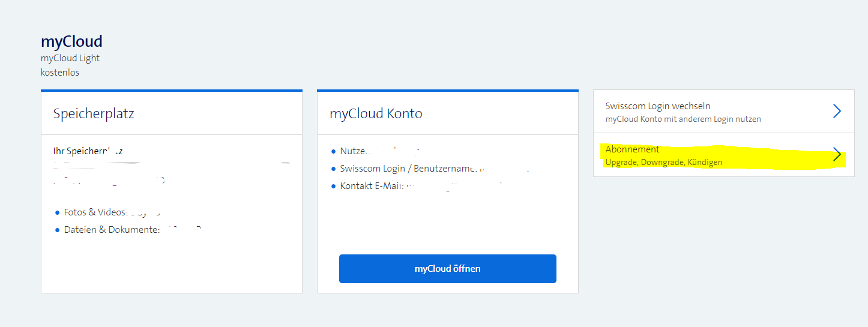Click the myCloud Light plan label

click(70, 58)
